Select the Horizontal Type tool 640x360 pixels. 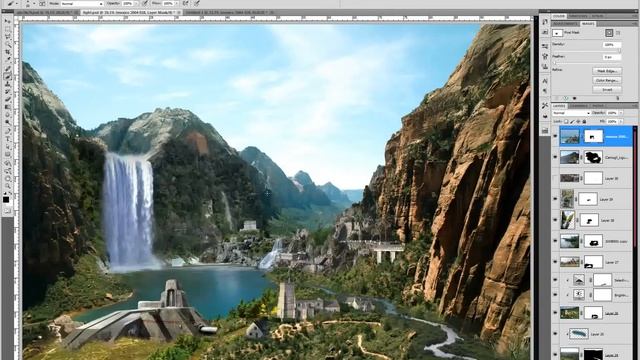coord(7,139)
